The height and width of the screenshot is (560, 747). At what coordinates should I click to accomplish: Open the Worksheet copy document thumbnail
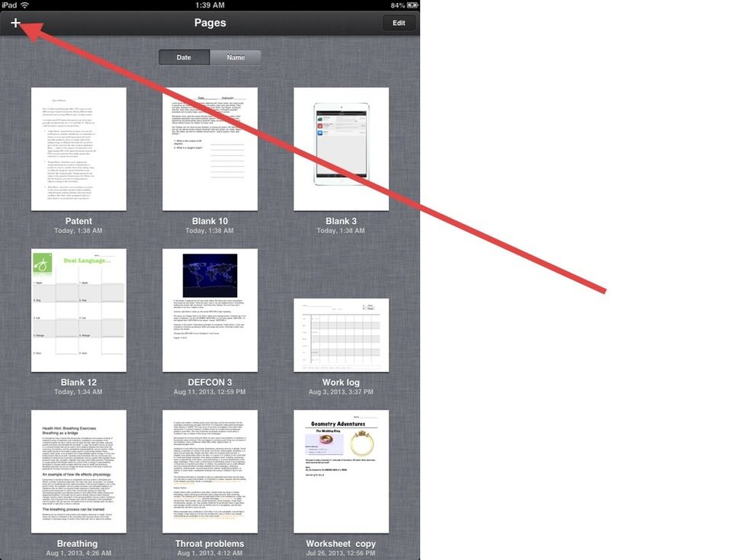pyautogui.click(x=341, y=472)
